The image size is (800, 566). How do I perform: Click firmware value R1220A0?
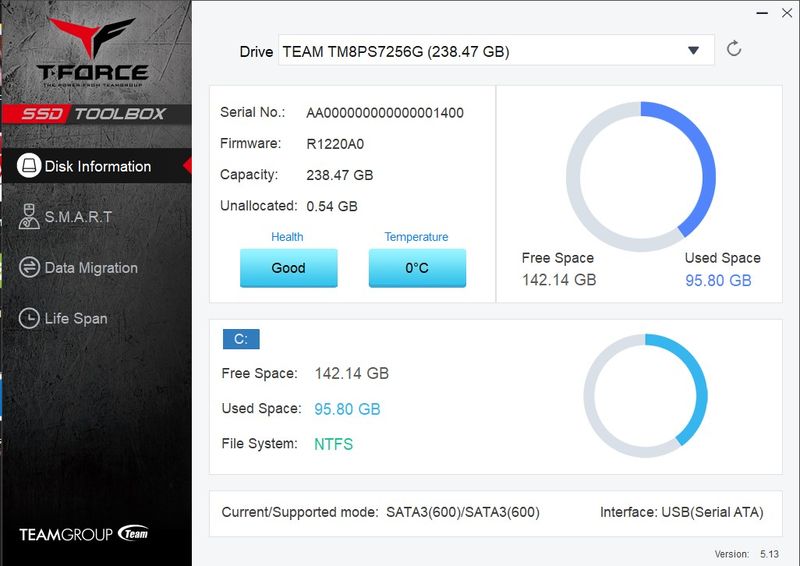tap(335, 144)
